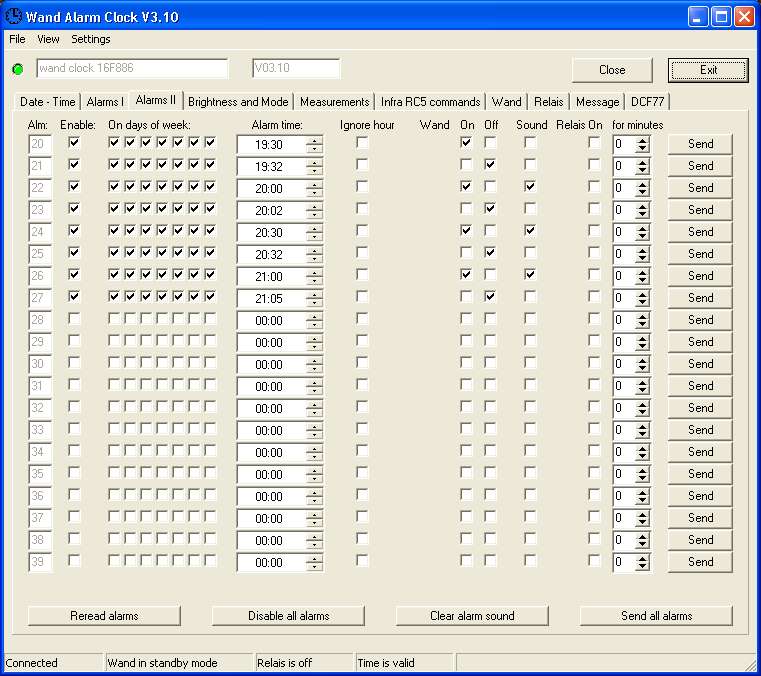This screenshot has width=761, height=676.
Task: Switch to the Alarms I tab
Action: [x=105, y=102]
